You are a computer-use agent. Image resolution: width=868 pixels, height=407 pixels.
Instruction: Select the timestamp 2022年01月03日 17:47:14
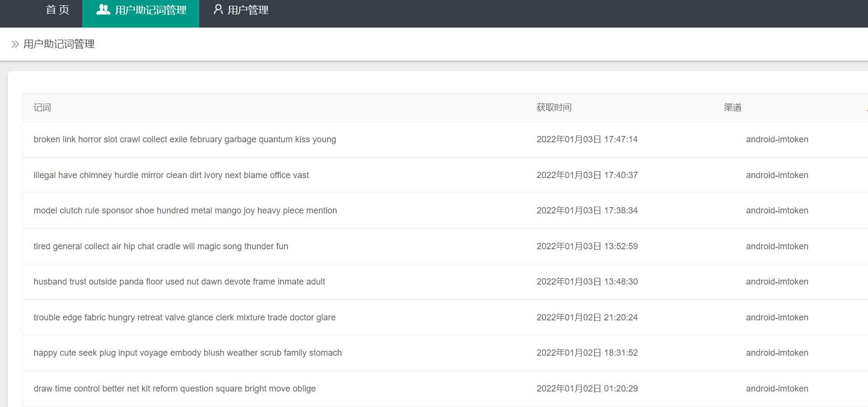pos(587,139)
